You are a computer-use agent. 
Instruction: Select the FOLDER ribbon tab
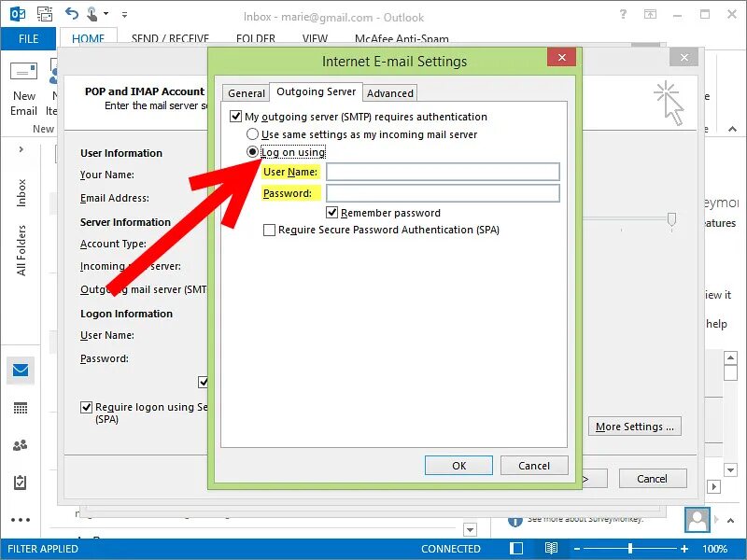click(256, 37)
